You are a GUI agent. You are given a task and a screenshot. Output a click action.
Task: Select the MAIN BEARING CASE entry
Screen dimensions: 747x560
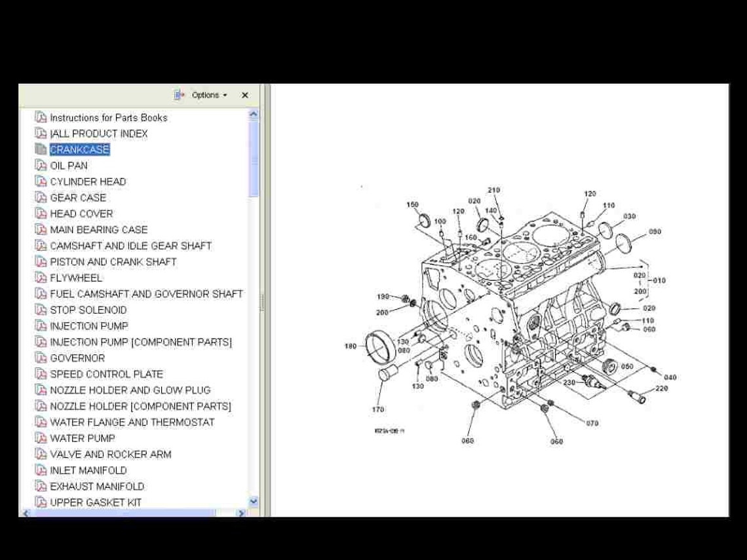click(99, 229)
